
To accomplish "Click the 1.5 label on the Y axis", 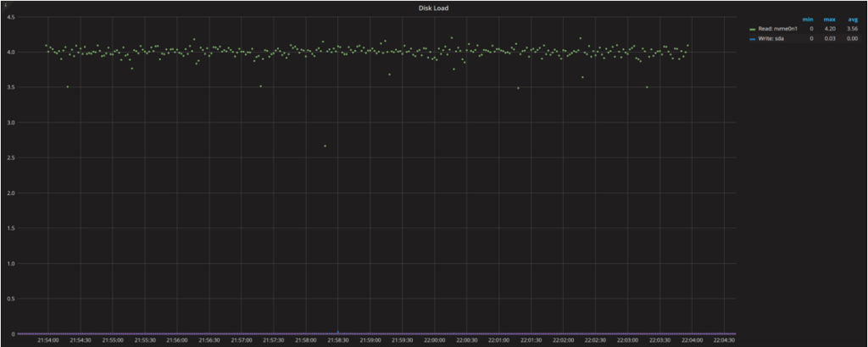I will coord(10,228).
